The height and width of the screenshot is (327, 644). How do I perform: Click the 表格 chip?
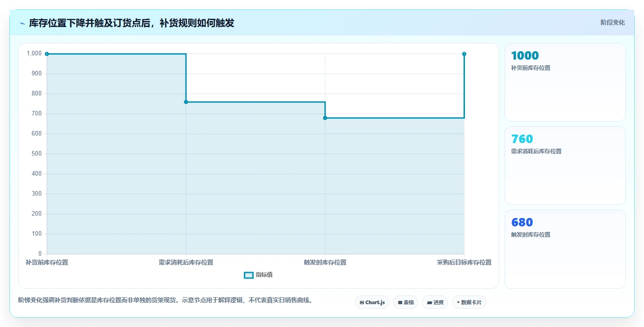pos(406,302)
